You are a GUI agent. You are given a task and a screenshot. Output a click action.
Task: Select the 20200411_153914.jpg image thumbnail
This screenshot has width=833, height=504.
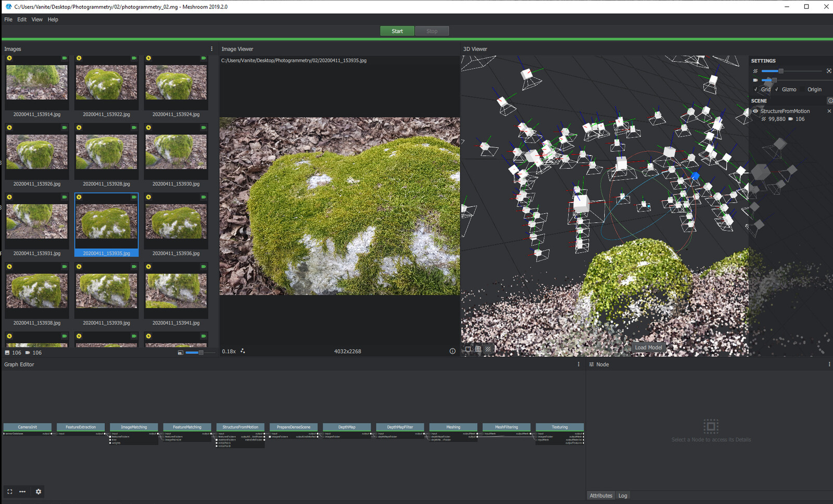pos(36,83)
